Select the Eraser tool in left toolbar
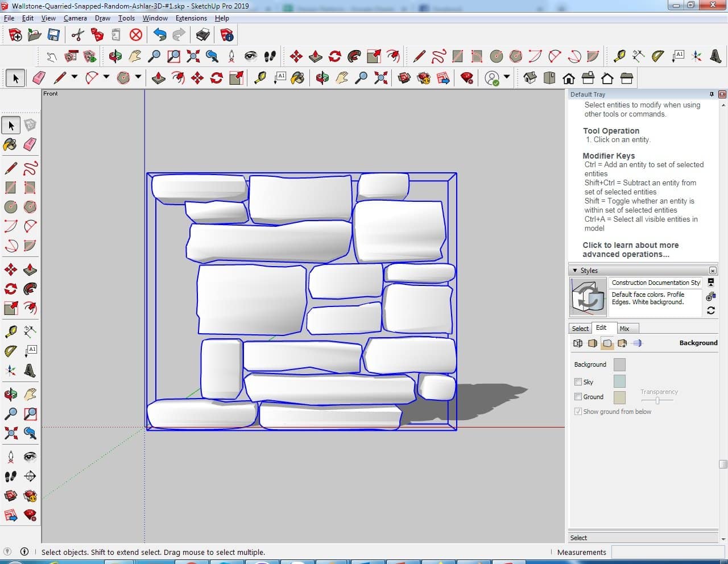Screen dimensions: 728x564 [x=30, y=144]
